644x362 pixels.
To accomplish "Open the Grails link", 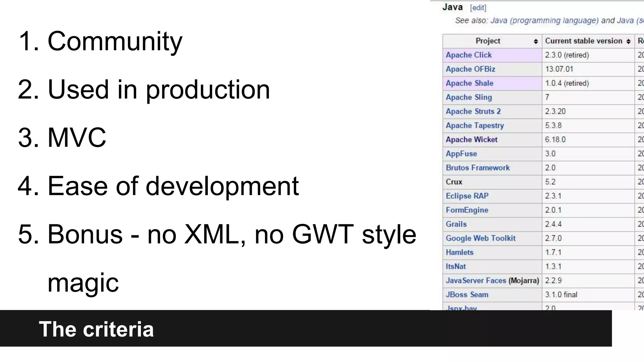I will click(456, 224).
